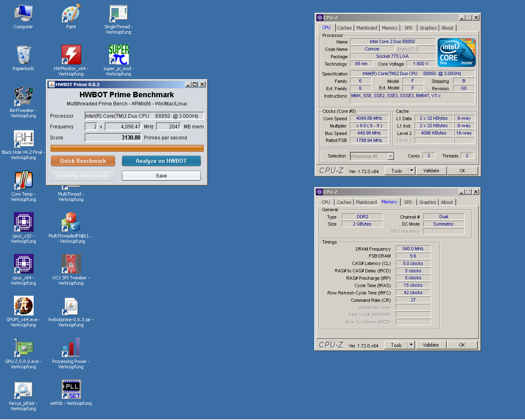
Task: Start the Quick Benchmark
Action: pos(83,161)
